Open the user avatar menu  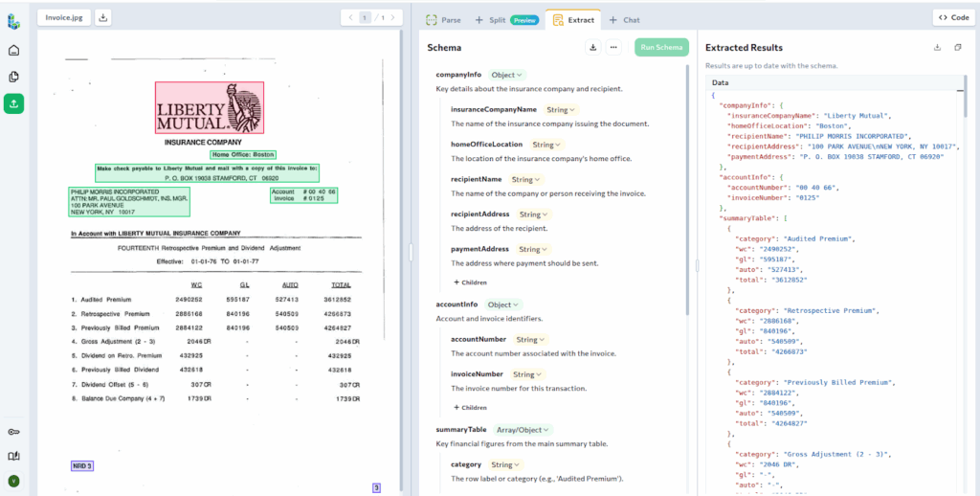click(13, 481)
